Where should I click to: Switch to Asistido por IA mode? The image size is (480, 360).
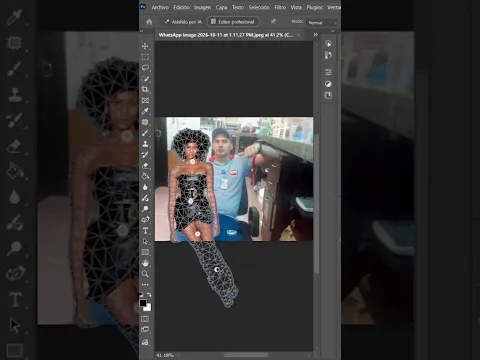click(183, 22)
